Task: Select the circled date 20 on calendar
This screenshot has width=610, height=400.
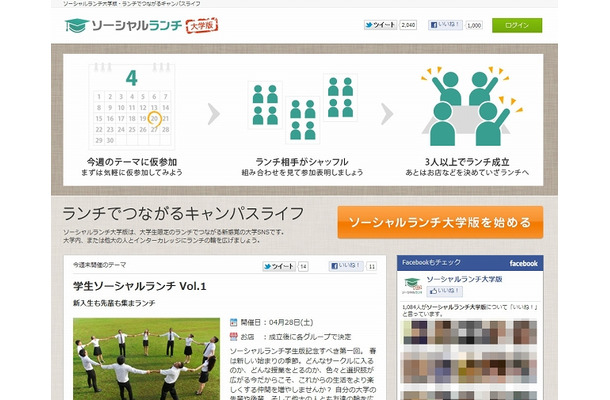Action: (x=154, y=119)
